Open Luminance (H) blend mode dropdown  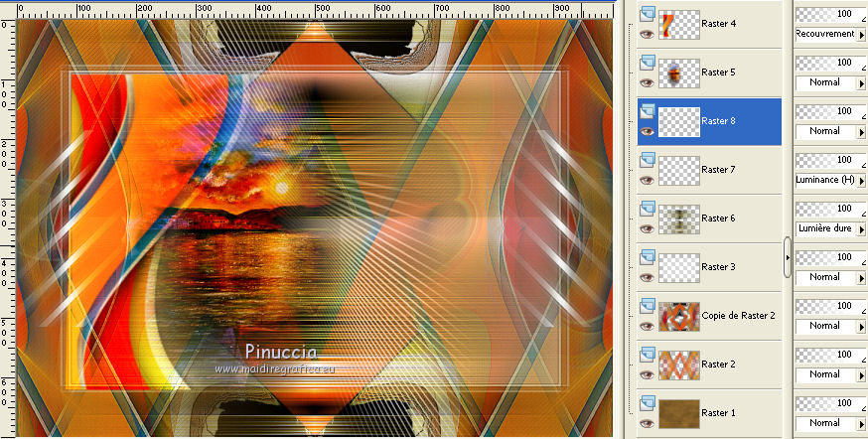pos(861,181)
